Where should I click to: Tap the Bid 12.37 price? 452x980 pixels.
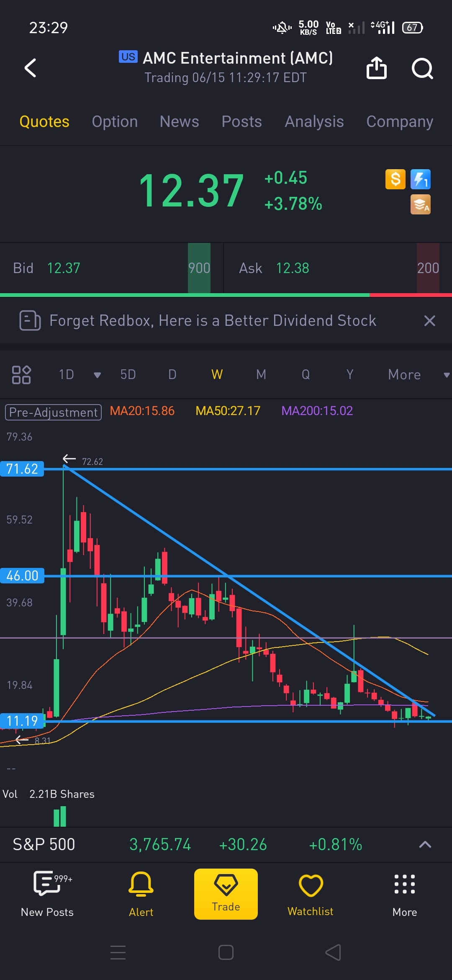[64, 268]
